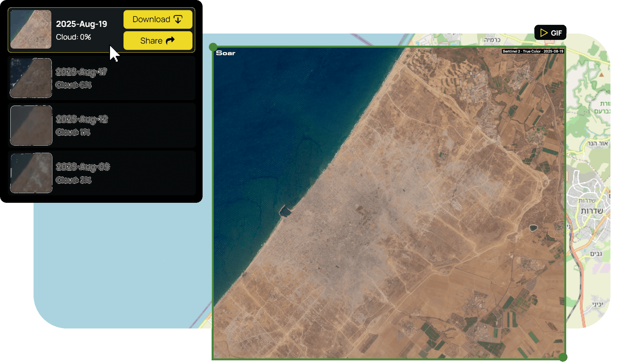
Task: Click the Sentinel 2 True Color label
Action: tap(533, 51)
